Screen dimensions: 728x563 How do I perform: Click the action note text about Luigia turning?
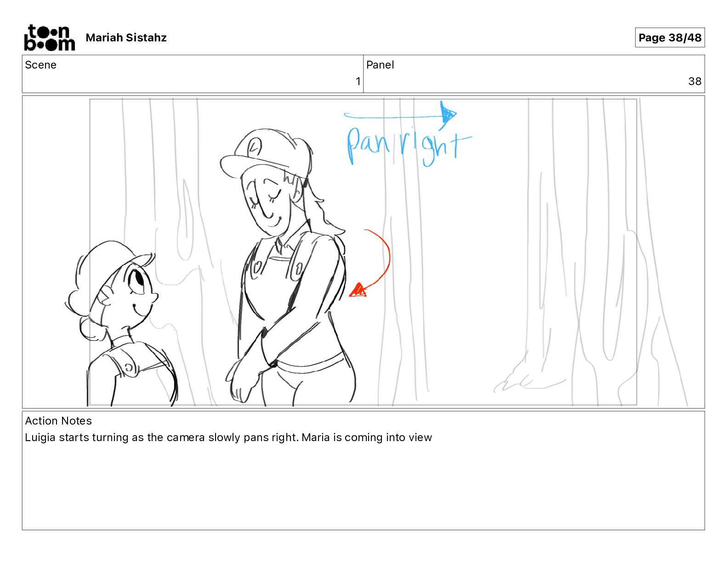click(228, 437)
